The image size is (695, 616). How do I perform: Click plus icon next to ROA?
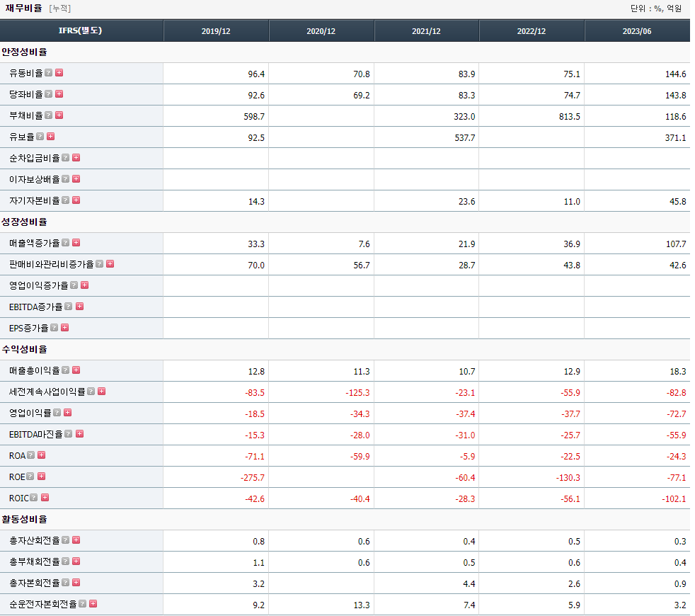42,455
